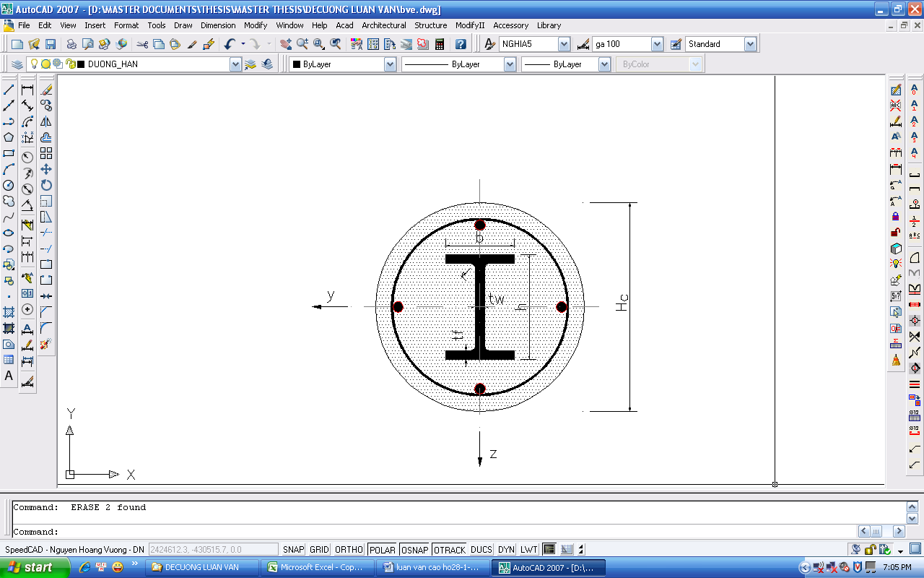Switch to Microsoft Excel taskbar button
This screenshot has height=578, width=924.
tap(317, 567)
